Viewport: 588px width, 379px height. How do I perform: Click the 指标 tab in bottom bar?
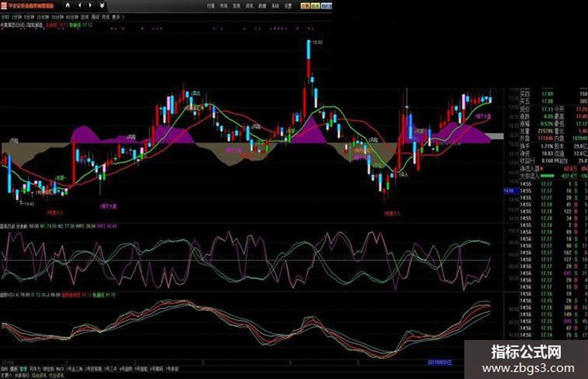[4, 368]
